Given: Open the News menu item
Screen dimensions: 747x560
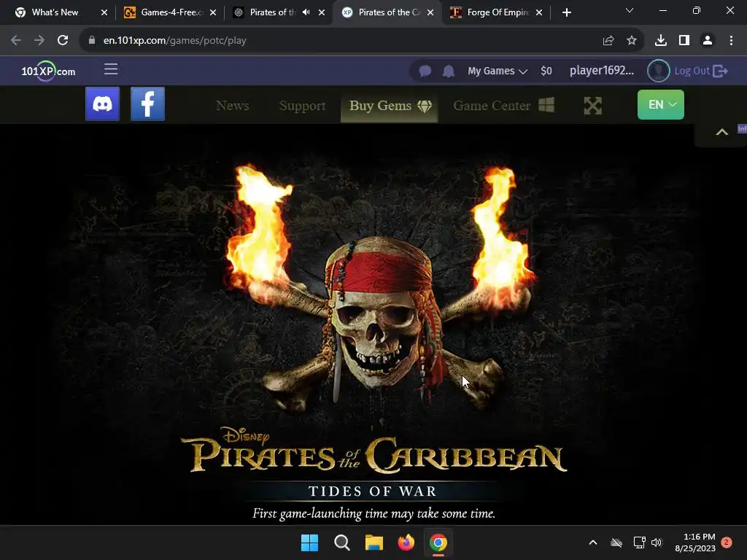Looking at the screenshot, I should tap(233, 105).
